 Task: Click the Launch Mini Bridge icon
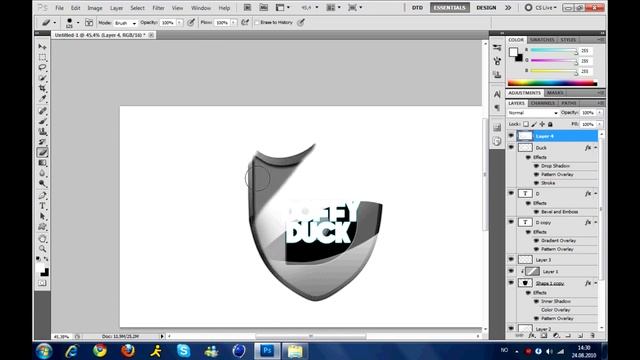[x=264, y=7]
